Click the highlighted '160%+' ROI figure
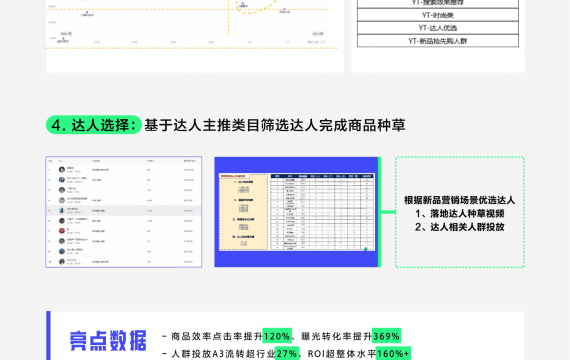The width and height of the screenshot is (570, 360). pos(393,353)
